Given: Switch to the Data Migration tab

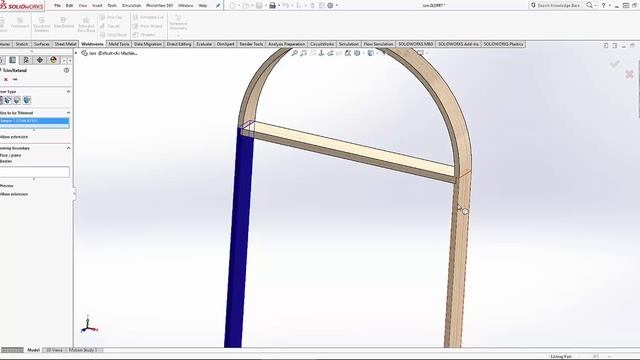Looking at the screenshot, I should click(148, 44).
